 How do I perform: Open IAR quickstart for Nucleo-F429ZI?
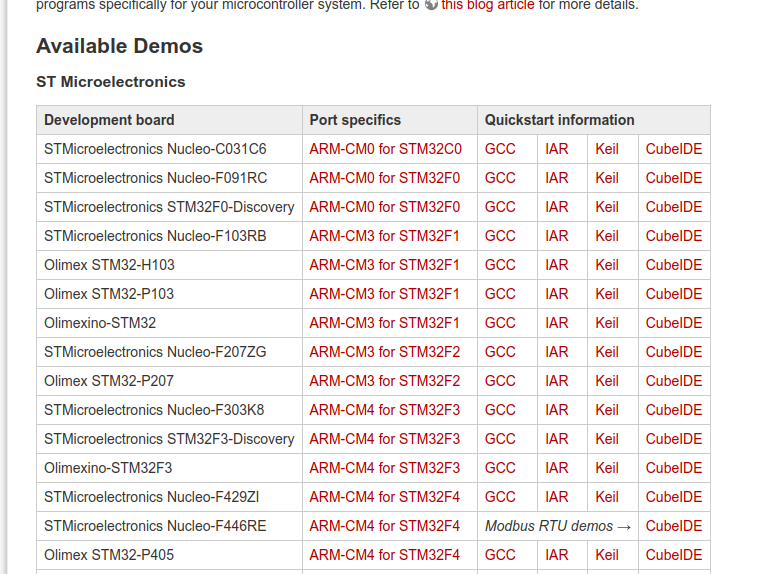[x=557, y=497]
